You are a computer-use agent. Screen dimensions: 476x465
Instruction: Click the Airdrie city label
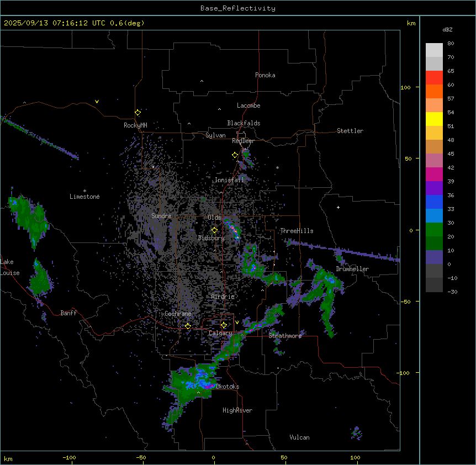223,297
